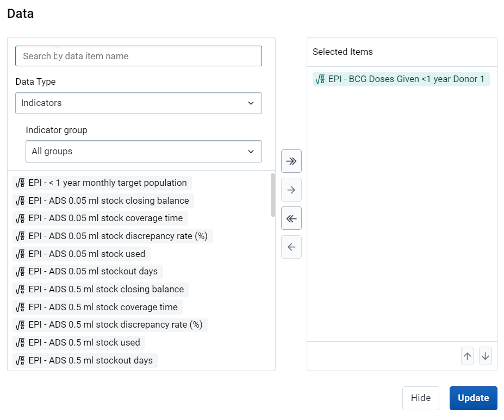Click the remove selected left single-arrow
Screen dimensions: 504x420
tap(291, 247)
